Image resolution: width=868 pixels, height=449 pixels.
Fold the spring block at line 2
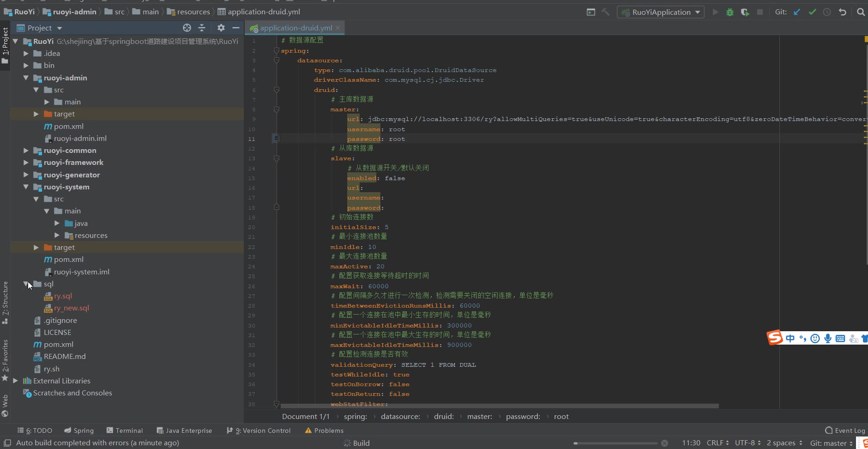coord(277,50)
